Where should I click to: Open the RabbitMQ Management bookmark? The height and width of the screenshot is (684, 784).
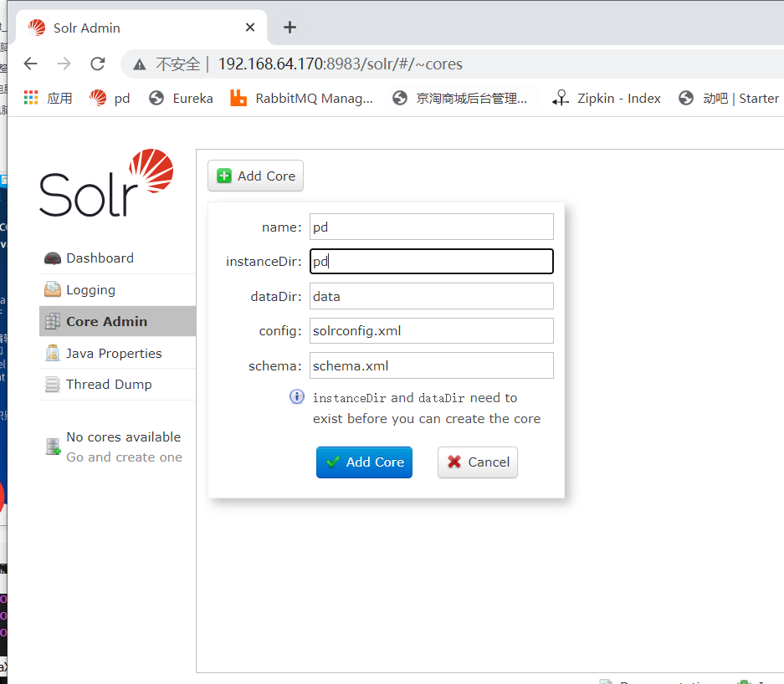pyautogui.click(x=301, y=98)
